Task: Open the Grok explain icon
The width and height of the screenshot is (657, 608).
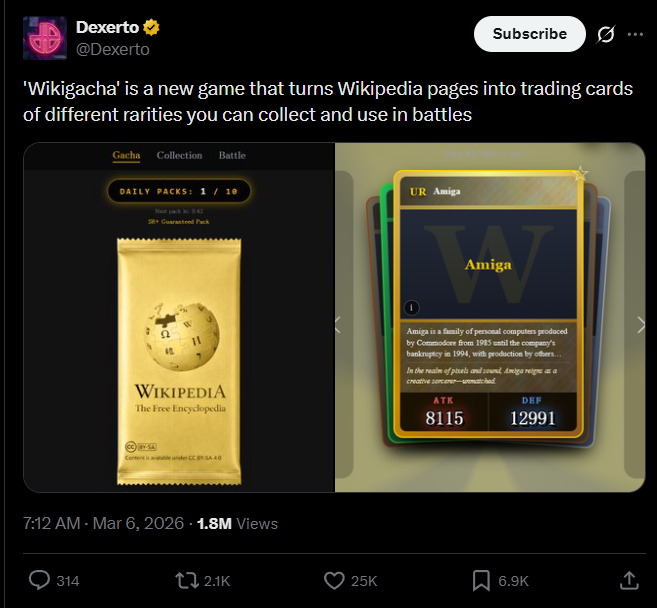Action: tap(606, 34)
